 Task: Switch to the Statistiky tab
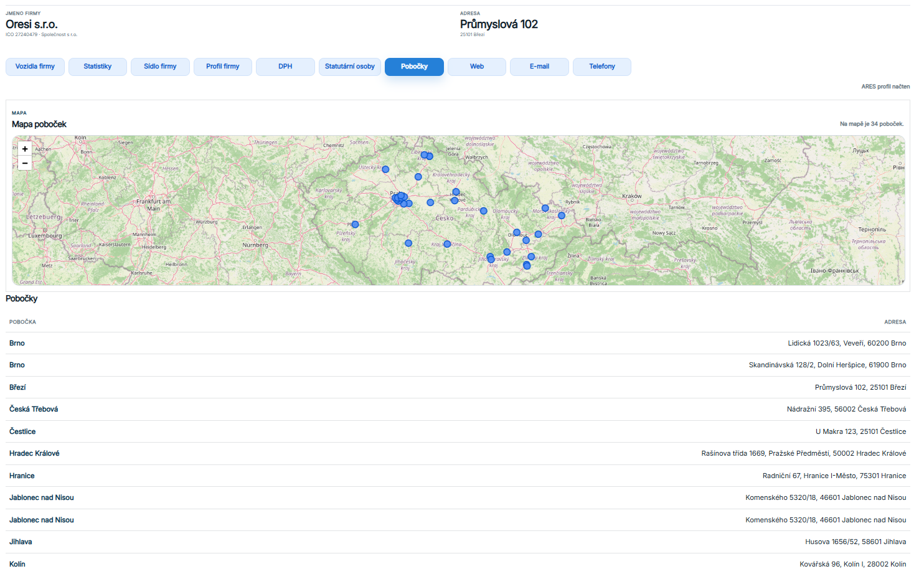[x=98, y=67]
